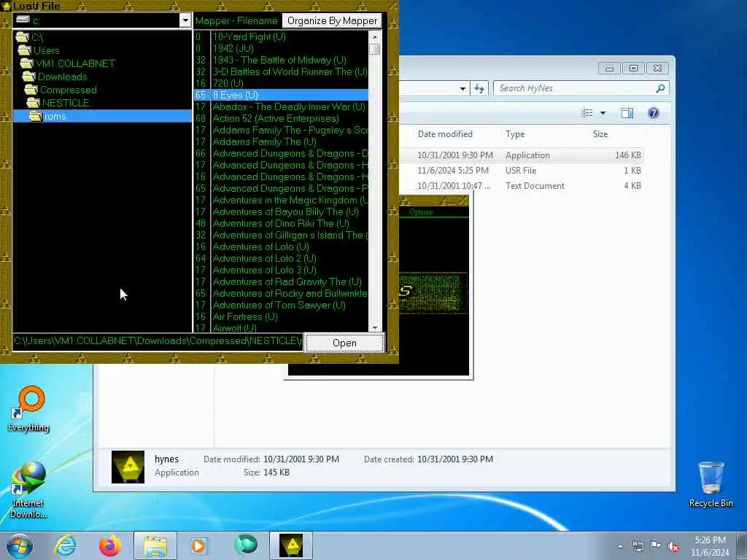This screenshot has height=560, width=747.
Task: Open the view options dropdown arrow in Explorer
Action: click(x=603, y=113)
